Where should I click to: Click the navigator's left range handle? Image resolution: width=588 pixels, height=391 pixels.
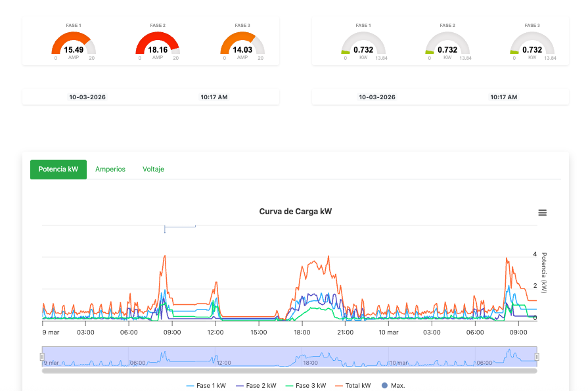42,357
